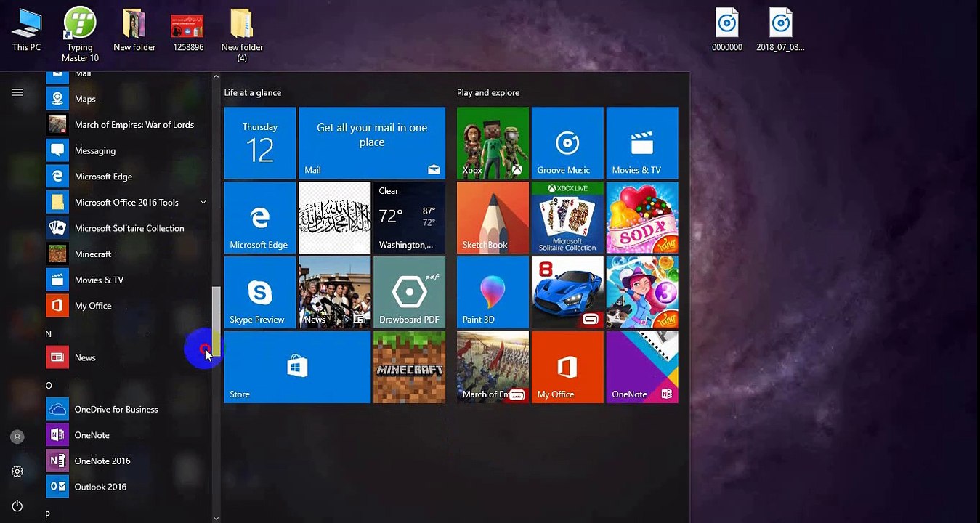Screen dimensions: 980x523
Task: Open the March of Empires tile
Action: click(x=493, y=368)
